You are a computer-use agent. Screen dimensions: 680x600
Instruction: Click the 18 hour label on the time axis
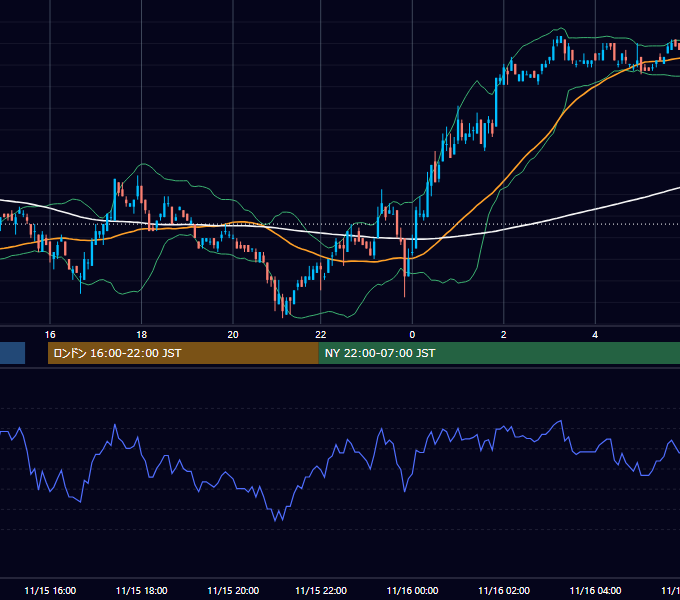click(142, 335)
